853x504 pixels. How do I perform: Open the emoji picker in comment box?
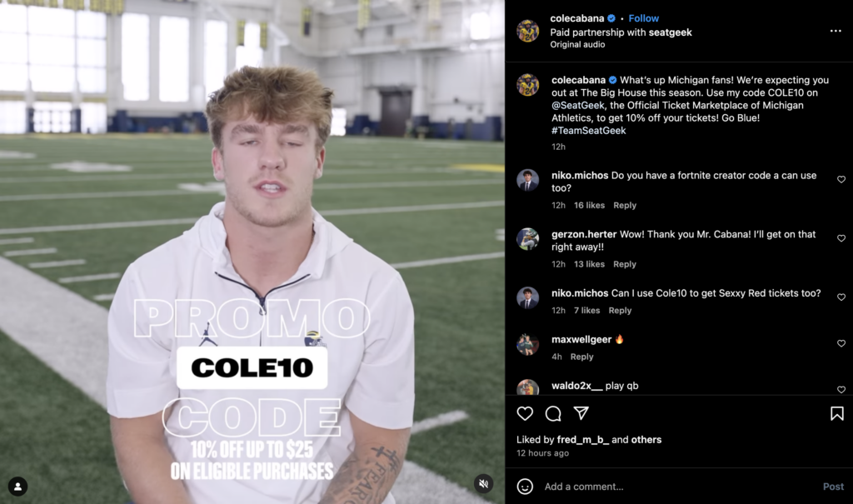point(525,486)
